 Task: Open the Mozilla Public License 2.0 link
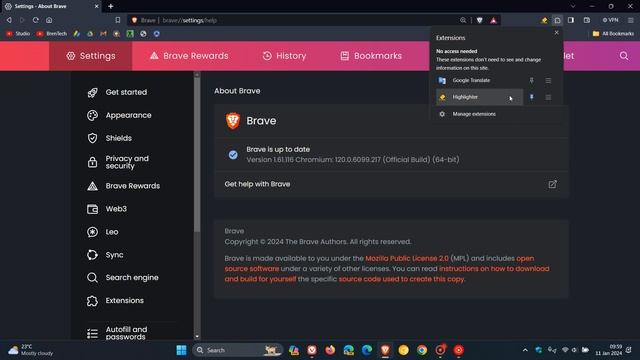coord(407,258)
